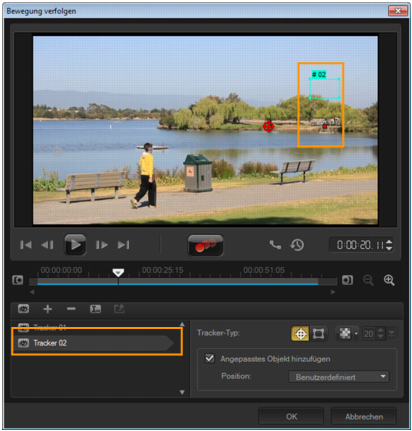Click the Abbrechen button
The height and width of the screenshot is (431, 412).
point(364,417)
